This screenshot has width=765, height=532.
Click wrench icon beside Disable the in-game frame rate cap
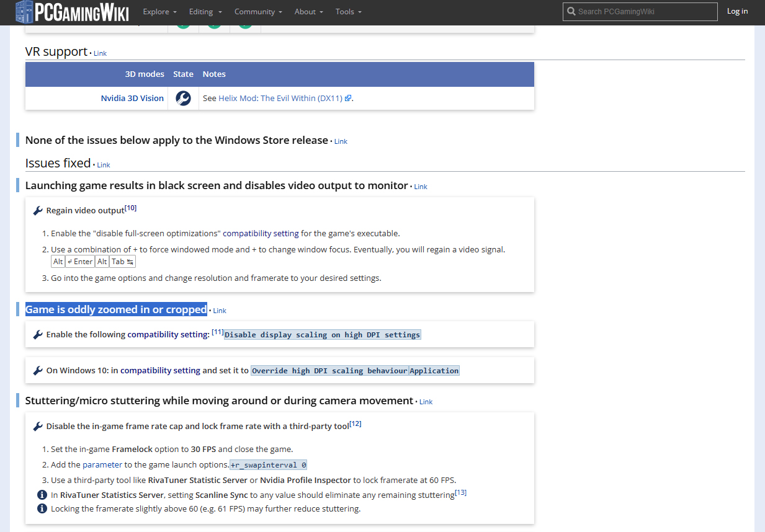pos(38,427)
